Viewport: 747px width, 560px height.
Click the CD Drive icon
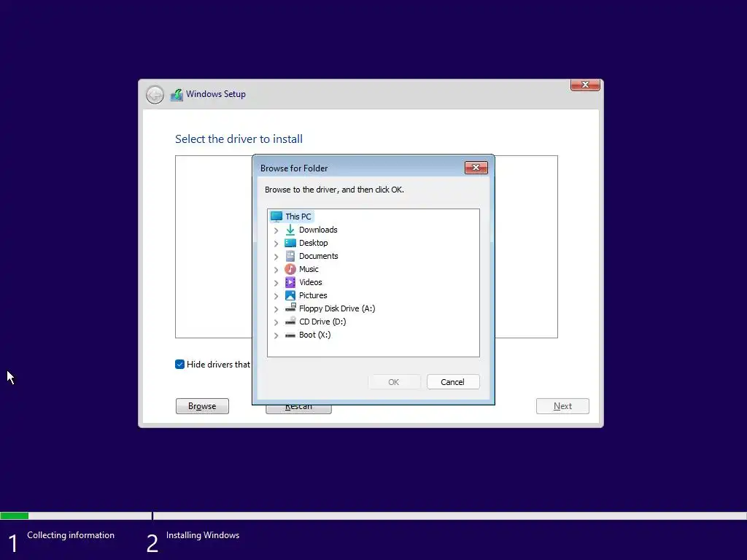pyautogui.click(x=290, y=322)
